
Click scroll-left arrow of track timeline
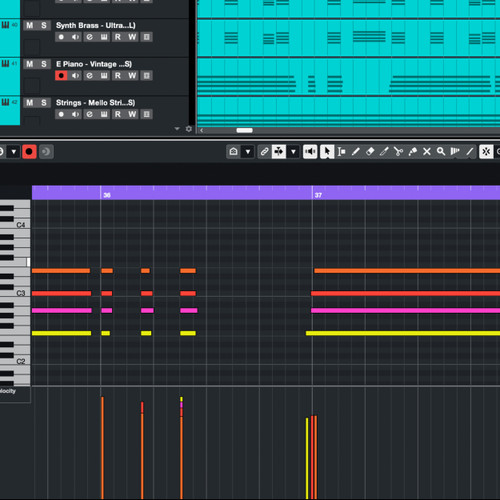tap(201, 130)
